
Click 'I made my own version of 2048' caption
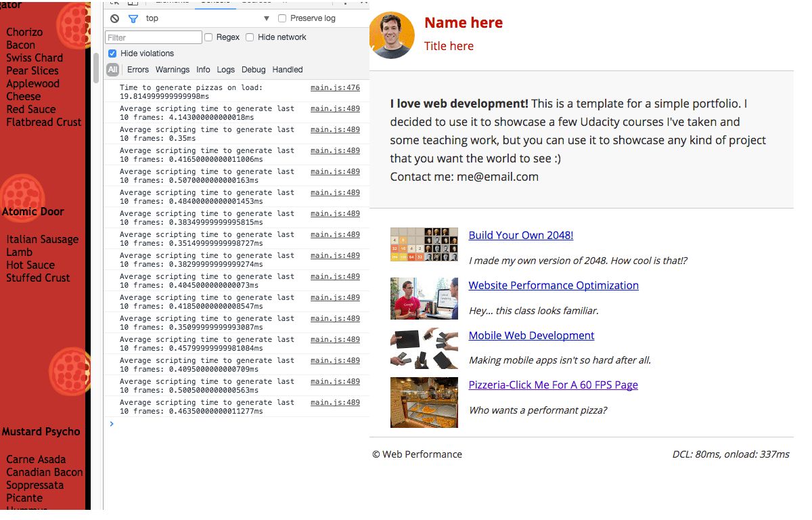click(578, 261)
